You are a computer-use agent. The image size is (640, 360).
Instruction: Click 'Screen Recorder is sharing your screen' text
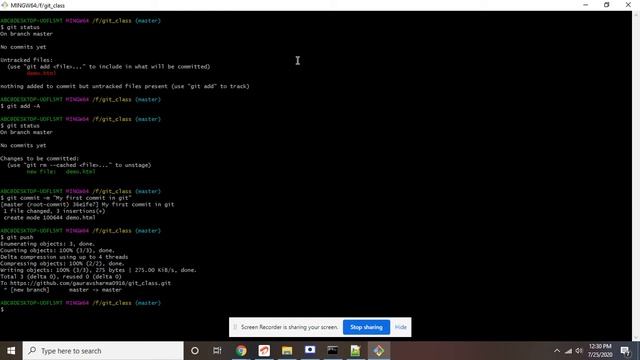[x=289, y=327]
